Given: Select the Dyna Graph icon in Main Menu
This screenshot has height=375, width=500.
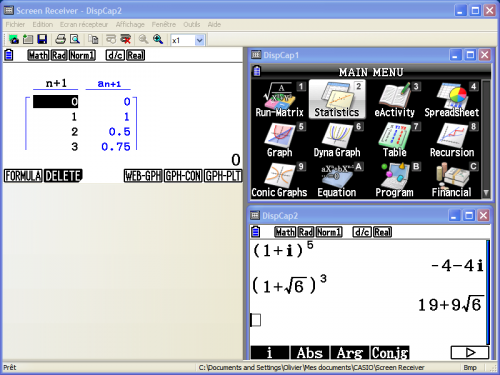Looking at the screenshot, I should click(337, 140).
